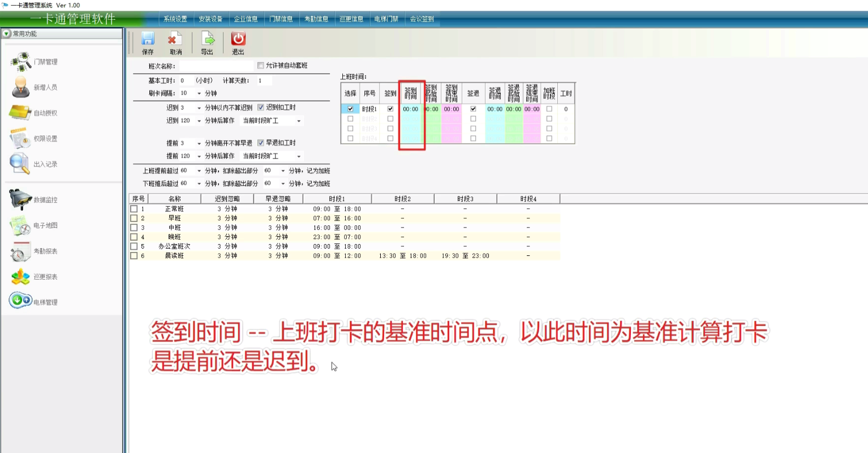Click the 班次名称 input field

(x=217, y=66)
